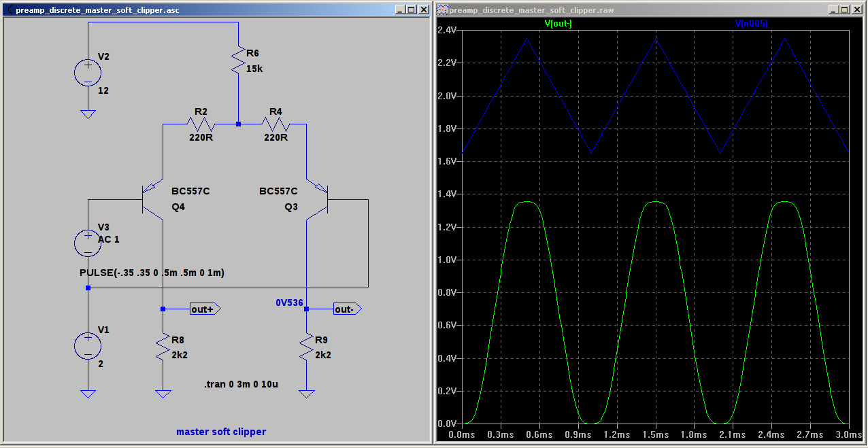The height and width of the screenshot is (448, 868).
Task: Click the 15k value of R6
Action: coord(254,69)
